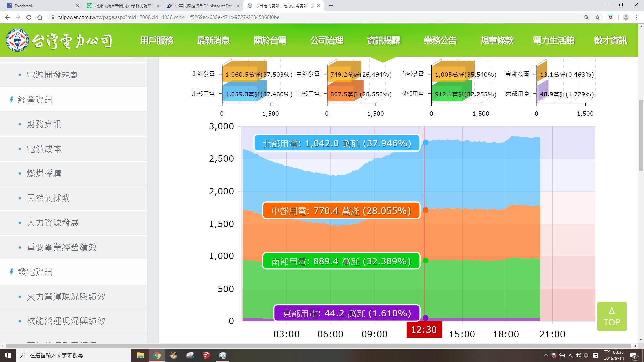This screenshot has width=644, height=362.
Task: Open 重要電業經營績效 sidebar link
Action: point(73,247)
